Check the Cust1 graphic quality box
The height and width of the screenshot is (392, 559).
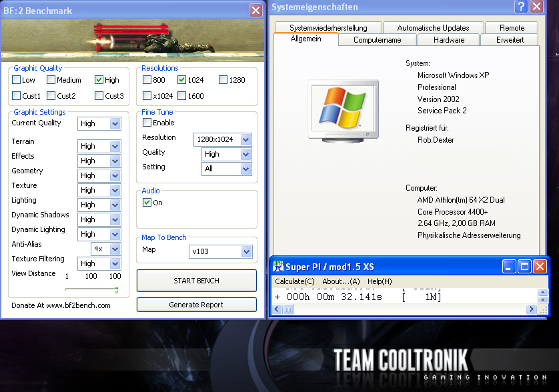[x=17, y=95]
